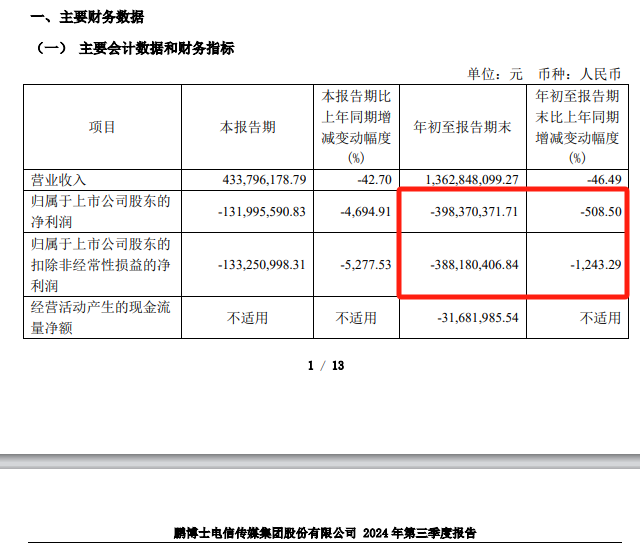Click the page number 1 / 13
Screen dimensions: 640x547
point(325,366)
